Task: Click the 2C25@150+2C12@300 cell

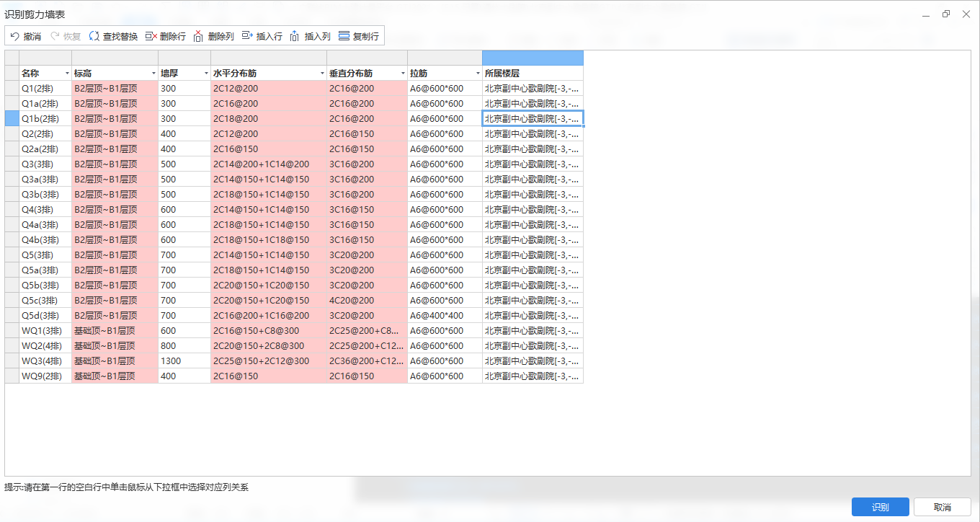Action: [269, 361]
